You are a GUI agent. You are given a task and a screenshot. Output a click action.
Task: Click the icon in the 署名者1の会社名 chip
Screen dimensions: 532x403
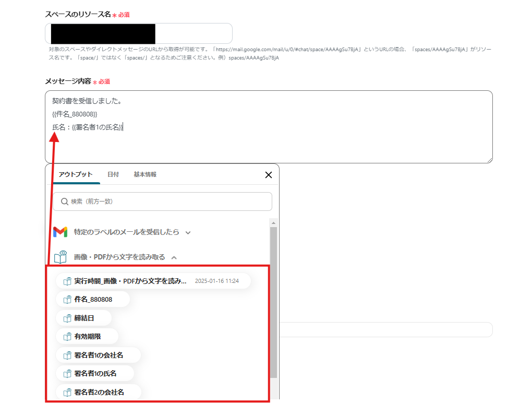click(67, 355)
